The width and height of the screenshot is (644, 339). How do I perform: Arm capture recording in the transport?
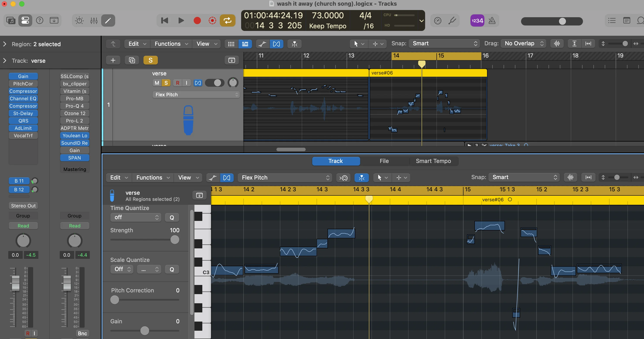pyautogui.click(x=212, y=20)
